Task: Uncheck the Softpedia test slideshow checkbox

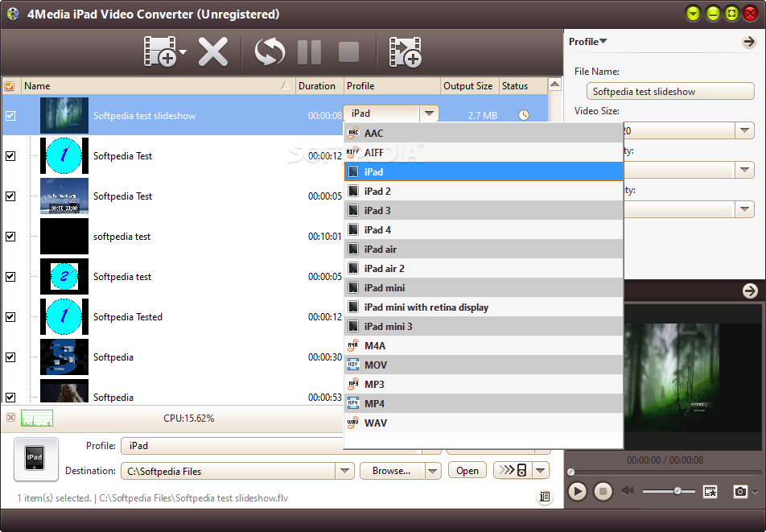Action: coord(10,116)
